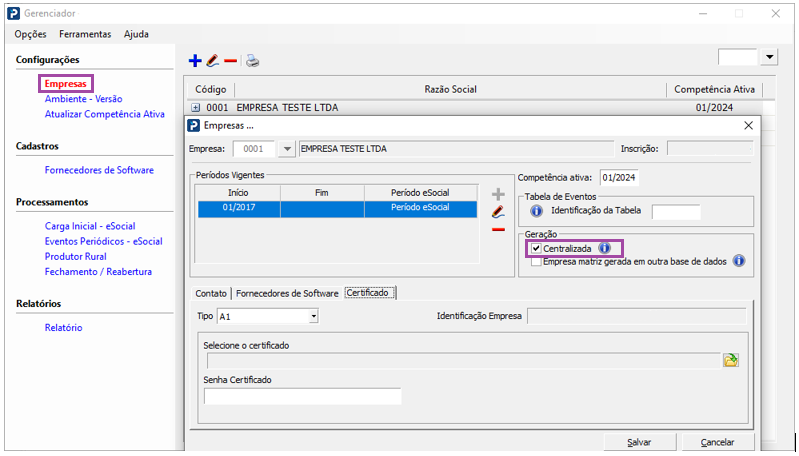Click the top-right search field in main window
Screen dimensions: 799x456
point(737,57)
